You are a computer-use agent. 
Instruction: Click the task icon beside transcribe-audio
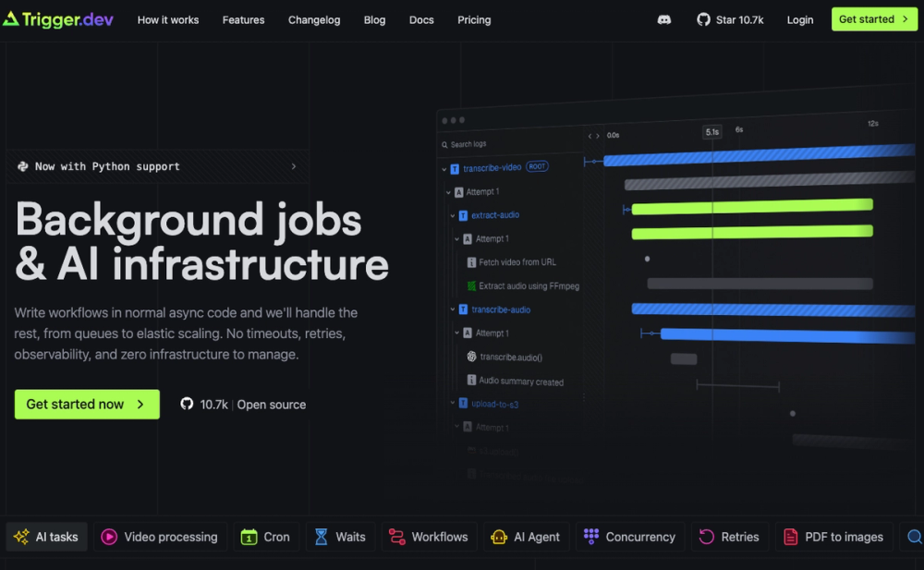click(x=463, y=309)
